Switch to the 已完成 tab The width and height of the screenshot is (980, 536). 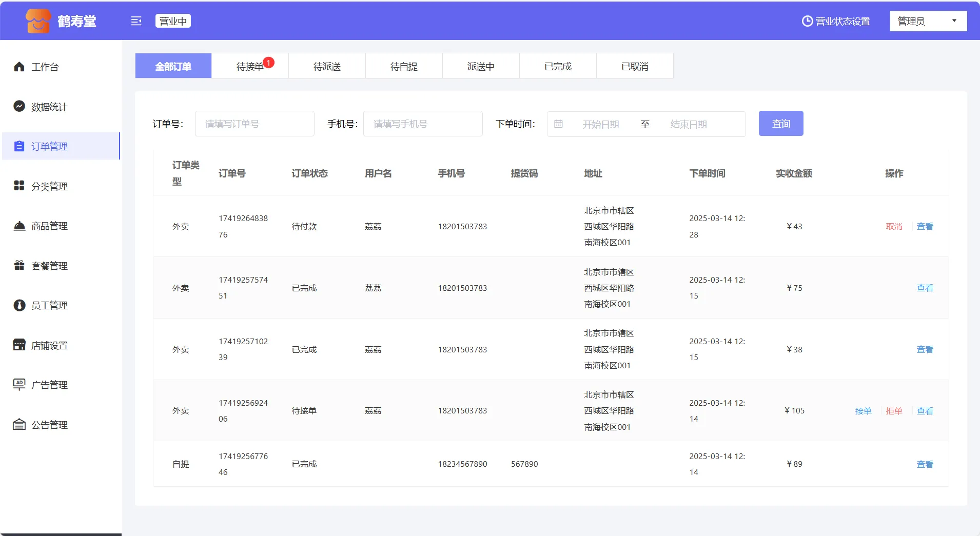coord(558,66)
